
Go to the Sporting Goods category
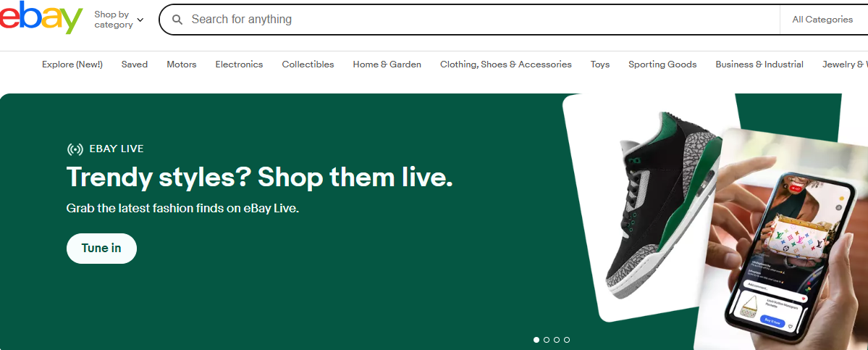click(x=662, y=64)
